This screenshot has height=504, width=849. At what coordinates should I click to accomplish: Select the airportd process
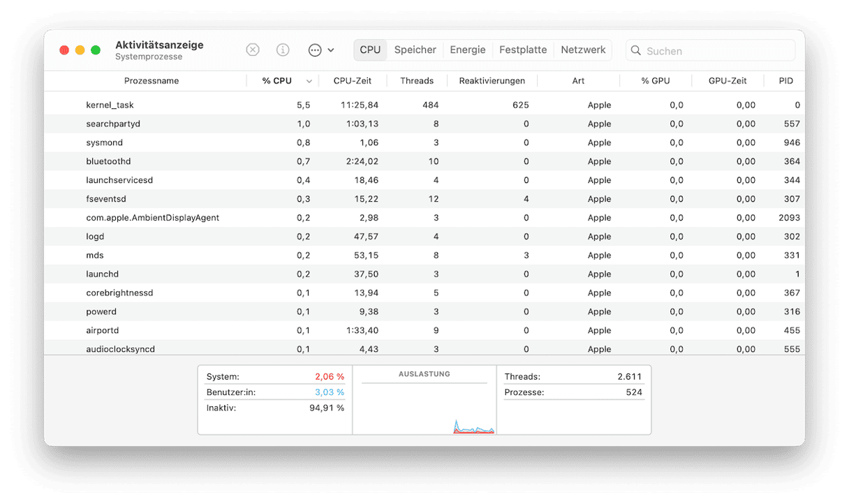(x=424, y=331)
